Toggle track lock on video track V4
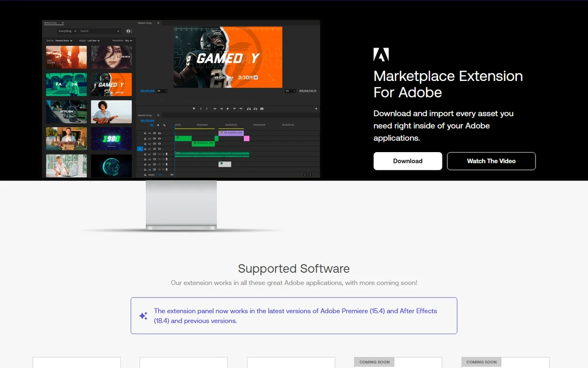Screen dimensions: 588x368 (x=145, y=133)
